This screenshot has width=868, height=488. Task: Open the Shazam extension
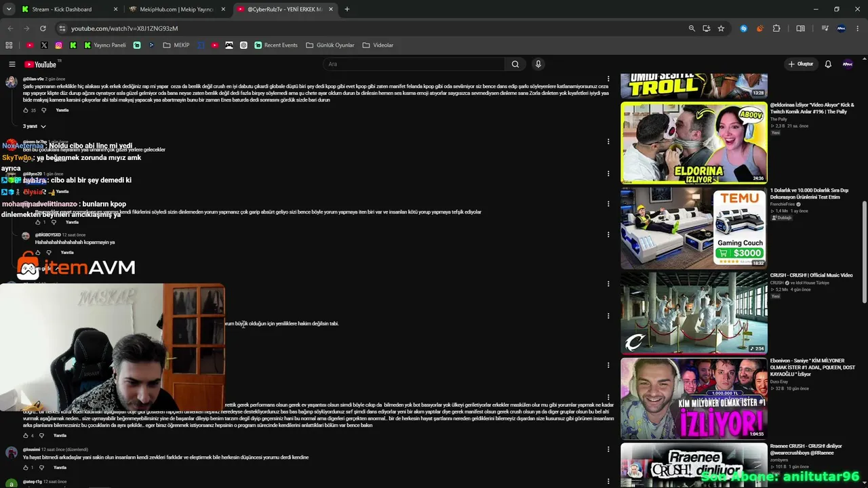tap(744, 28)
